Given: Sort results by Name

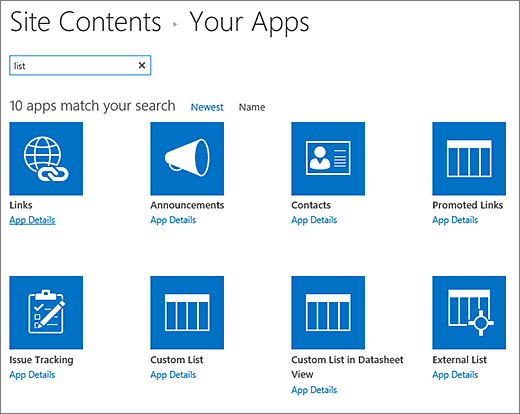Looking at the screenshot, I should click(x=252, y=107).
